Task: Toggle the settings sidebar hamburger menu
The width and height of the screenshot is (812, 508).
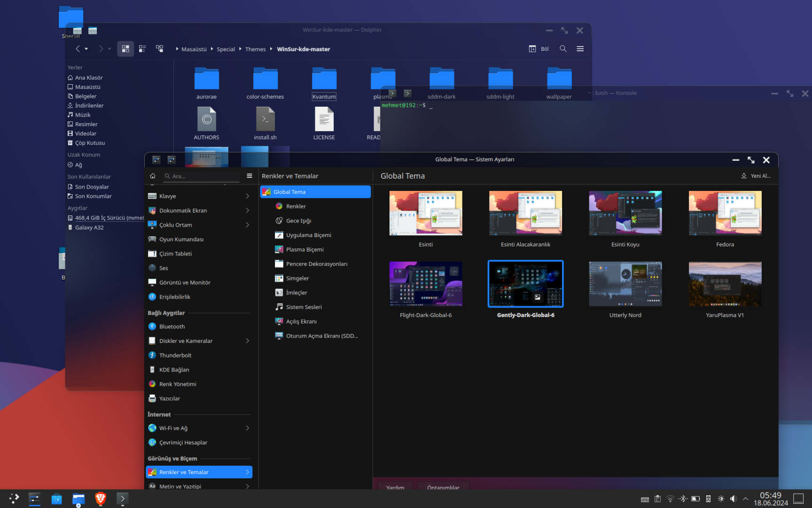Action: click(x=250, y=176)
